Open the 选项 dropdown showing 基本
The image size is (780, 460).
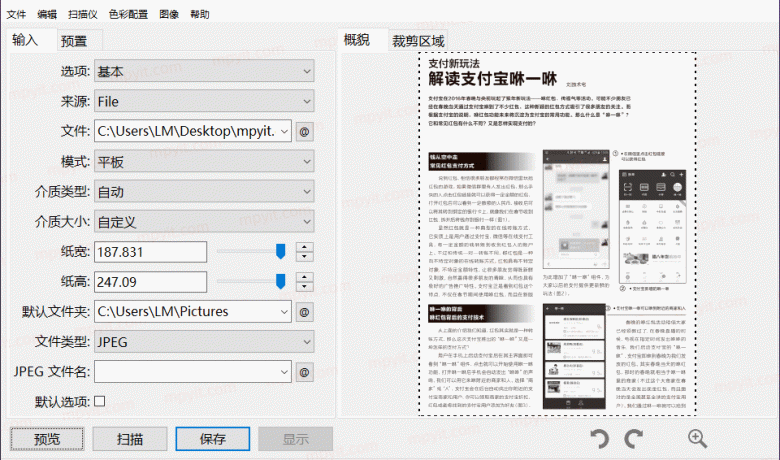(x=204, y=72)
